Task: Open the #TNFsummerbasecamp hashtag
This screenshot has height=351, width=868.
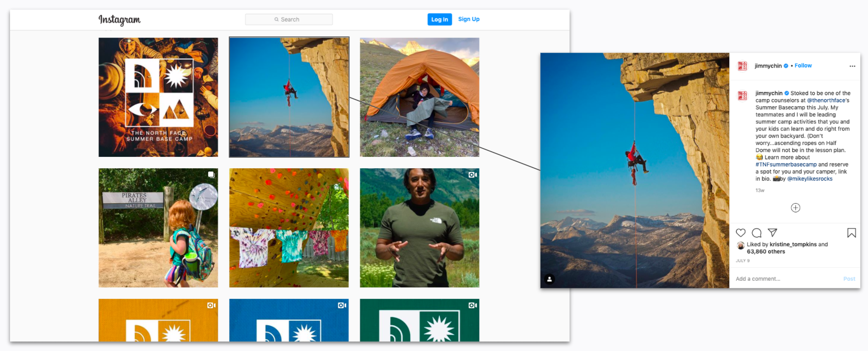Action: 786,165
